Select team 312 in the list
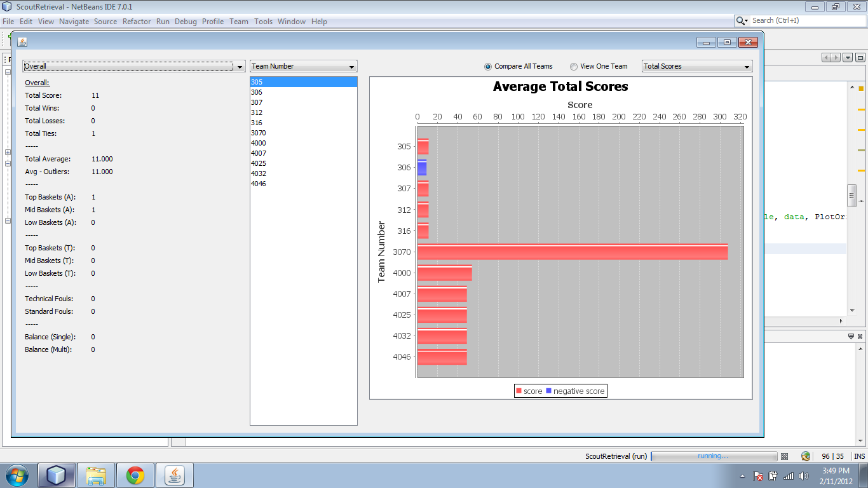This screenshot has width=868, height=488. point(304,112)
